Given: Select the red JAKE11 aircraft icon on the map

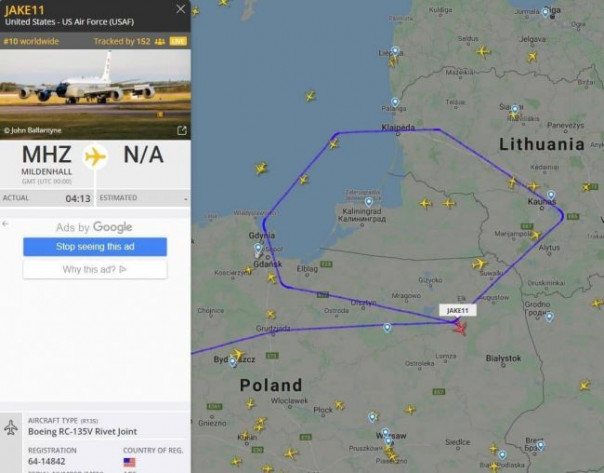Looking at the screenshot, I should (x=459, y=327).
